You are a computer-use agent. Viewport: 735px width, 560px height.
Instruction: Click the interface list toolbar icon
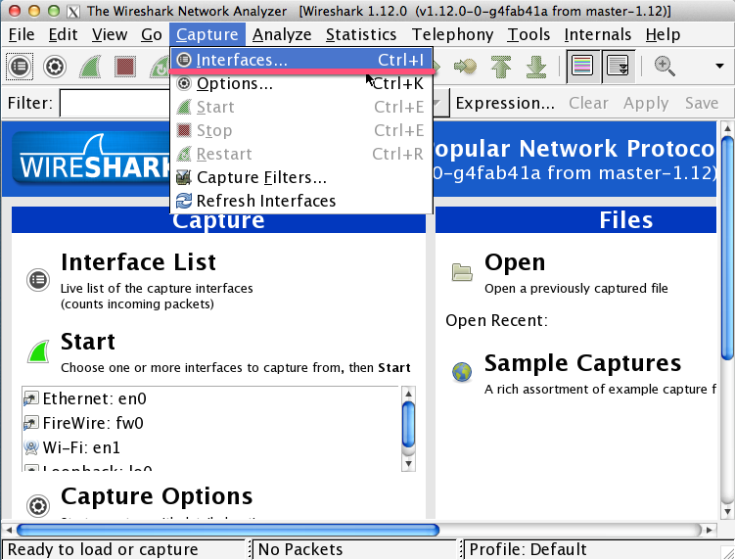coord(20,67)
